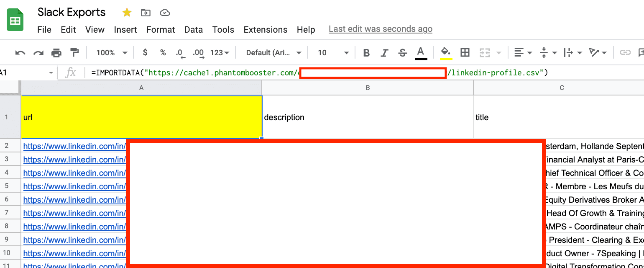Select column C header
Image resolution: width=644 pixels, height=268 pixels.
559,88
